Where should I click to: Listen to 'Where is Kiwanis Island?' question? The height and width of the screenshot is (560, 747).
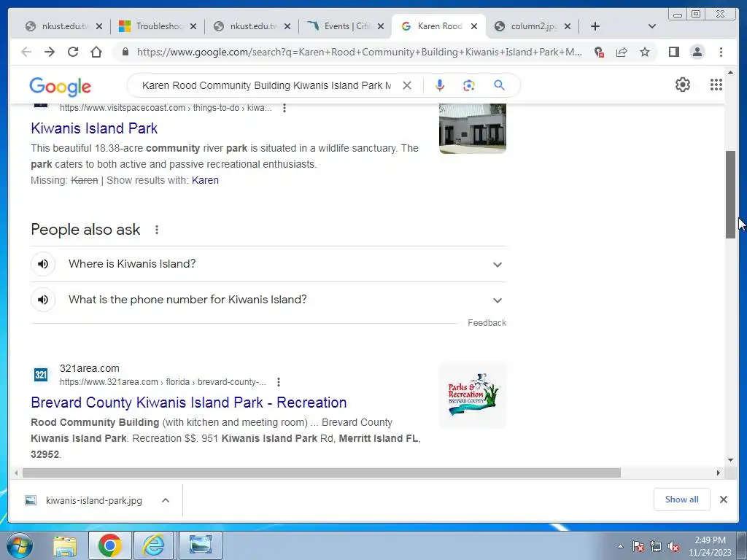pyautogui.click(x=43, y=264)
